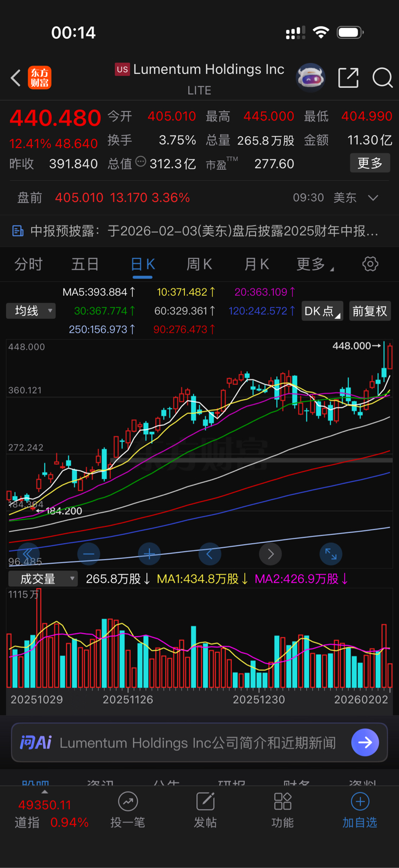
Task: Tap the MA1:434.8万股 volume label
Action: coord(203,579)
